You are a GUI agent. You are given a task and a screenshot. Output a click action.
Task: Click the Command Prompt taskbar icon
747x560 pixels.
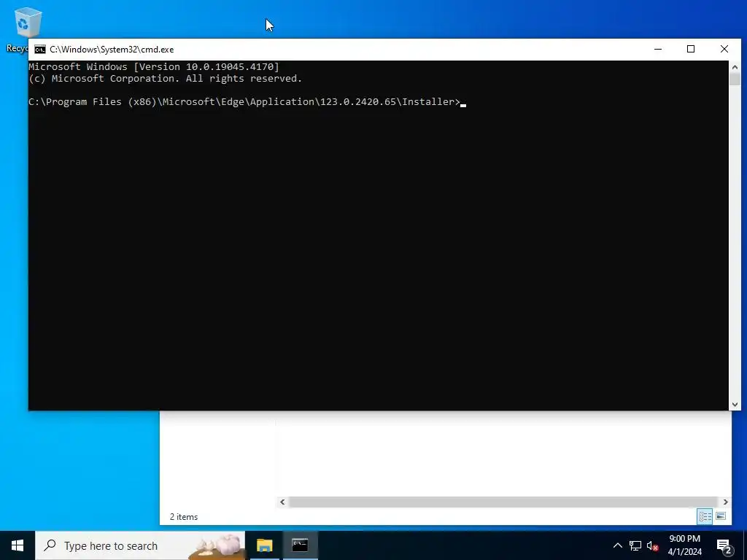pyautogui.click(x=300, y=545)
